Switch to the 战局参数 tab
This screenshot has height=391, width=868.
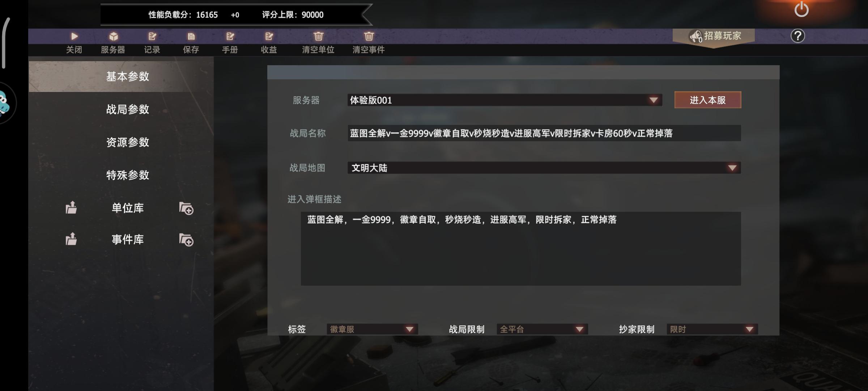click(x=128, y=109)
